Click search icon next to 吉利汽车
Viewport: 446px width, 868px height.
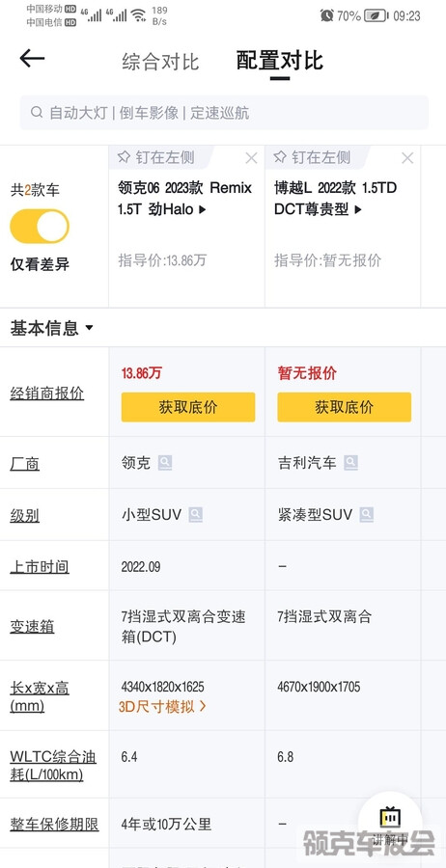pos(350,463)
